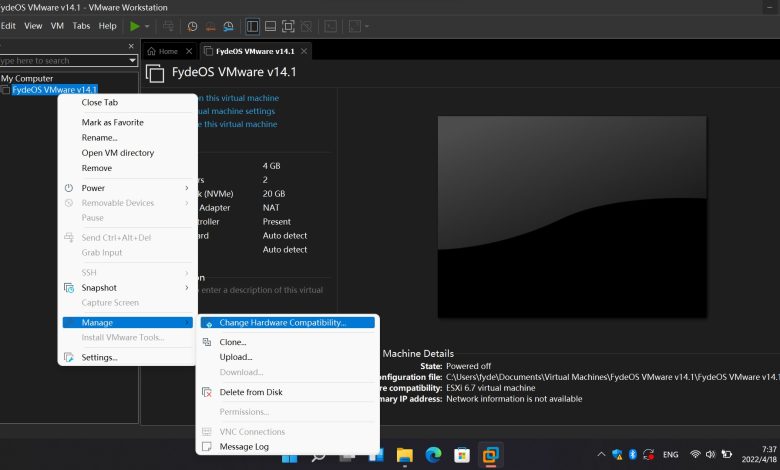Image resolution: width=780 pixels, height=470 pixels.
Task: Show hidden tray icons chevron
Action: tap(601, 454)
